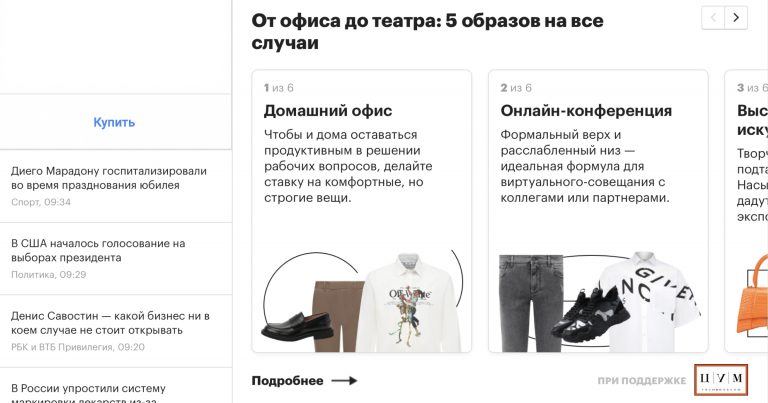The width and height of the screenshot is (768, 403).
Task: Open the В США началось голосование news item
Action: (98, 250)
